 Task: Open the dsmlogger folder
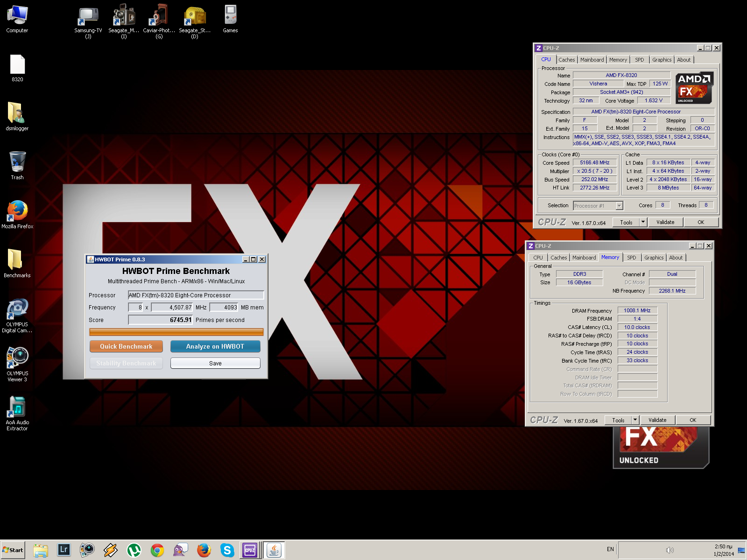(17, 117)
